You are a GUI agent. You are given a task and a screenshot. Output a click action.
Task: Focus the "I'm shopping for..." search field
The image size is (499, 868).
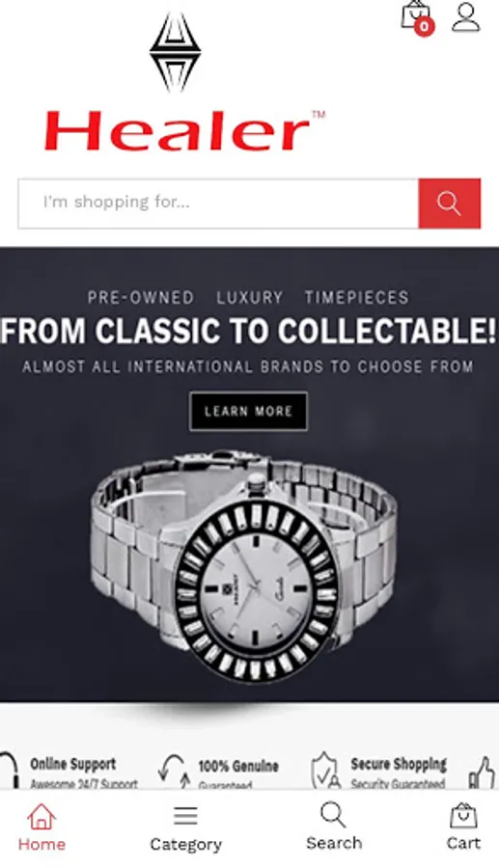coord(218,203)
